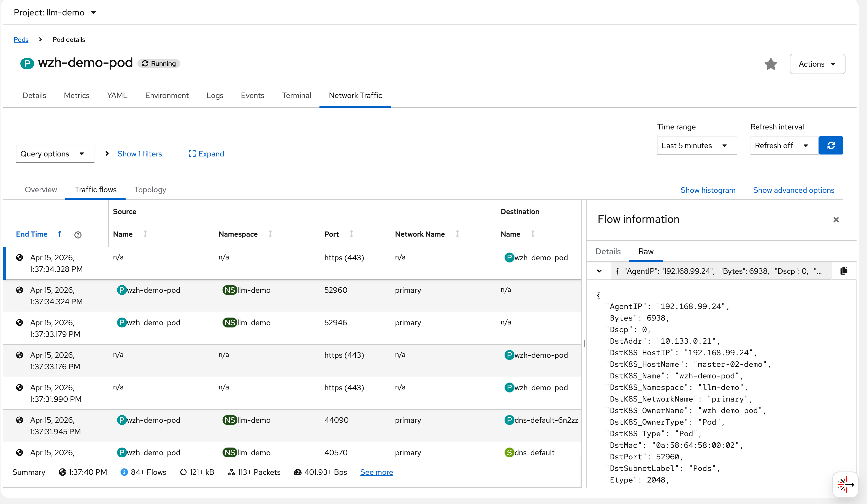Open the Actions dropdown menu

[817, 64]
